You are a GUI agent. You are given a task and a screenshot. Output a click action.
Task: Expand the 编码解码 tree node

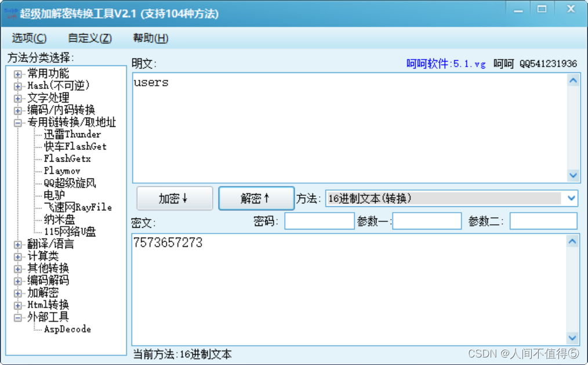tap(17, 280)
